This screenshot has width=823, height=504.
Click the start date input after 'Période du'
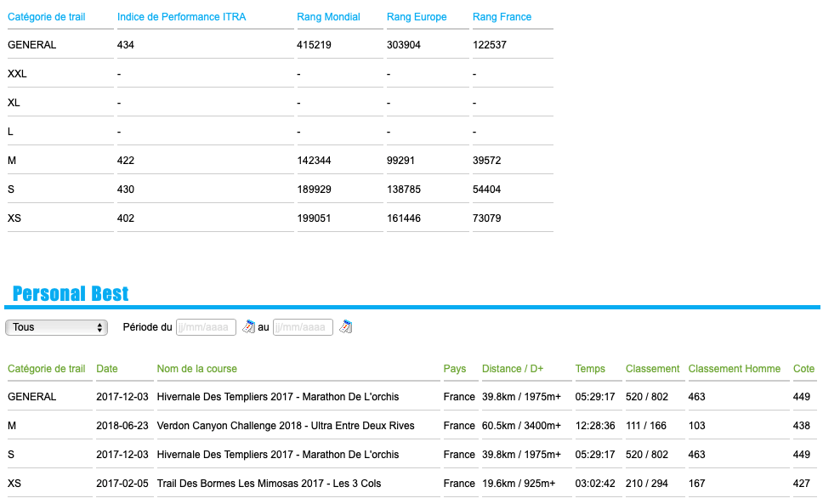click(206, 327)
